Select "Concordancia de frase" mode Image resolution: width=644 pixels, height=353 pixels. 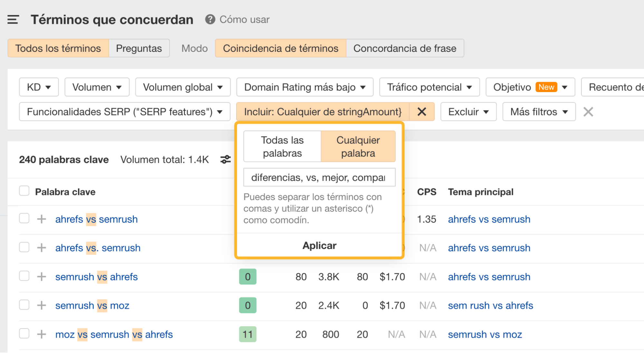[405, 48]
